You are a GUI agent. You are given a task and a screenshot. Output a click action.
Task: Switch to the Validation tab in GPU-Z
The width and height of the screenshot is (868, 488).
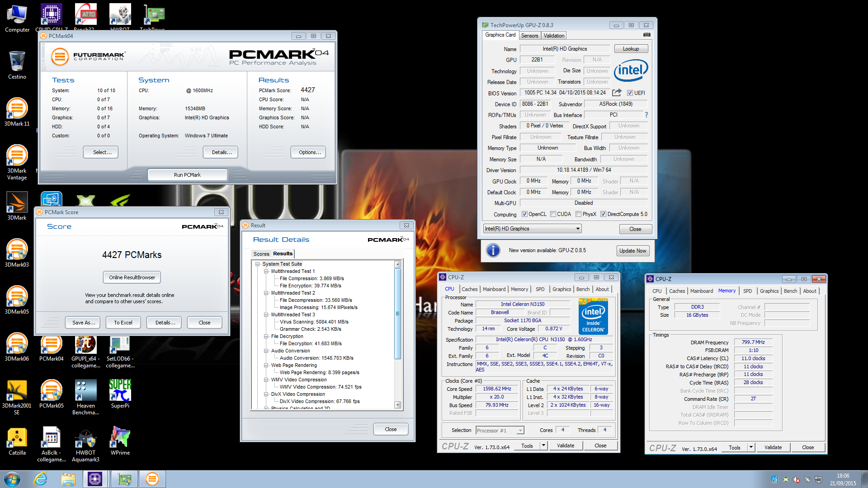coord(554,36)
